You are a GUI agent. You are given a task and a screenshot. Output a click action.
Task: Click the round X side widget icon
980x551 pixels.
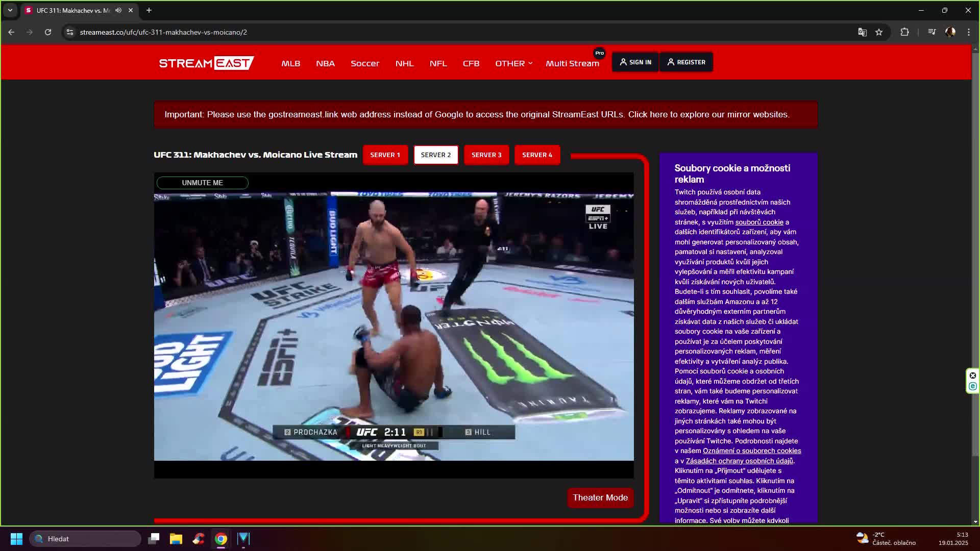973,375
